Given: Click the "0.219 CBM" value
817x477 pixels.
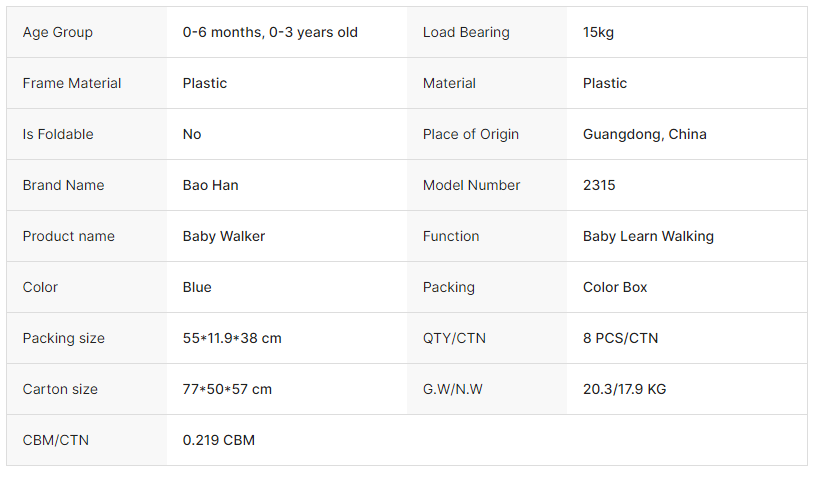Looking at the screenshot, I should (x=219, y=440).
